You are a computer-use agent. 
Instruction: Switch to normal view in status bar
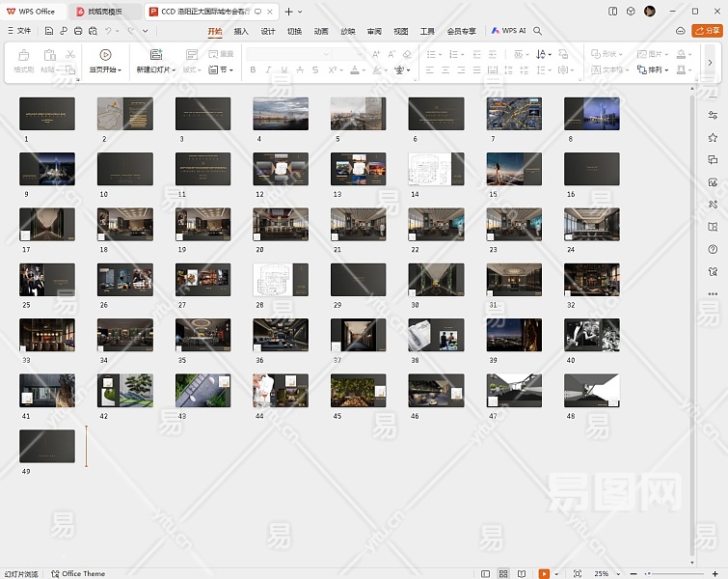click(x=486, y=573)
